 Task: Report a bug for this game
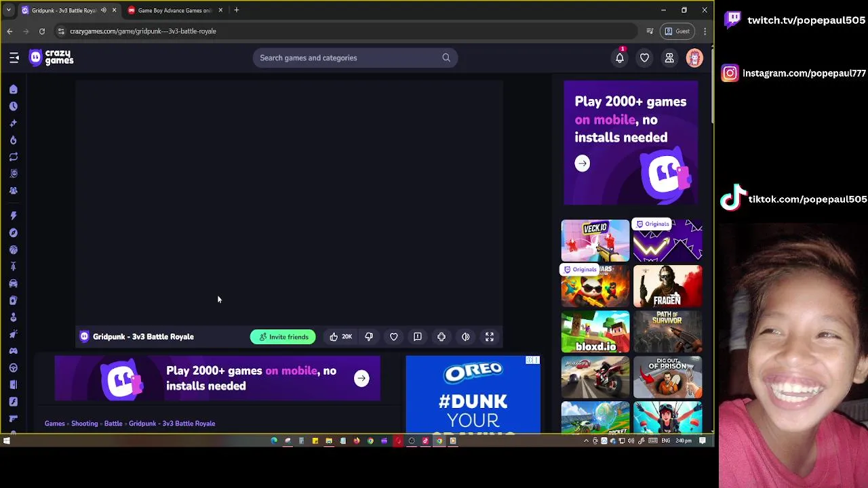click(418, 337)
